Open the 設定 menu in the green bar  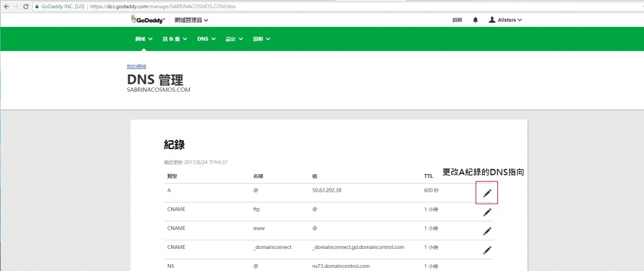click(233, 39)
